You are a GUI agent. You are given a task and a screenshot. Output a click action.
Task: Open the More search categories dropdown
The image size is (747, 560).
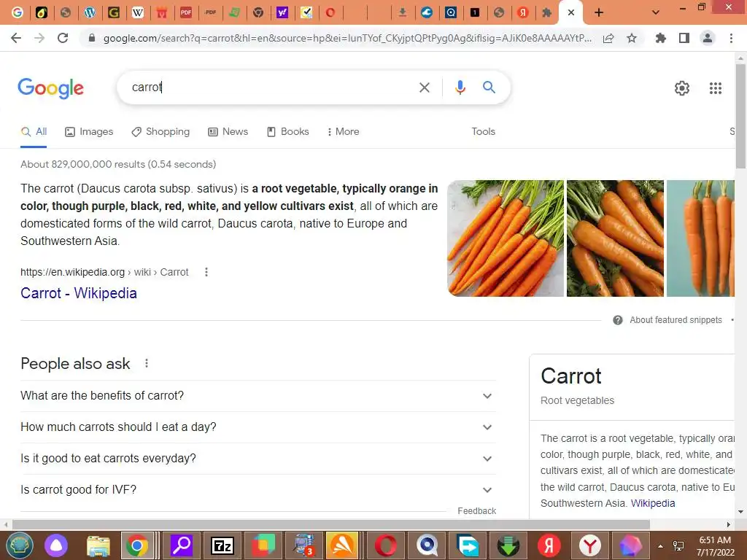[x=343, y=132]
